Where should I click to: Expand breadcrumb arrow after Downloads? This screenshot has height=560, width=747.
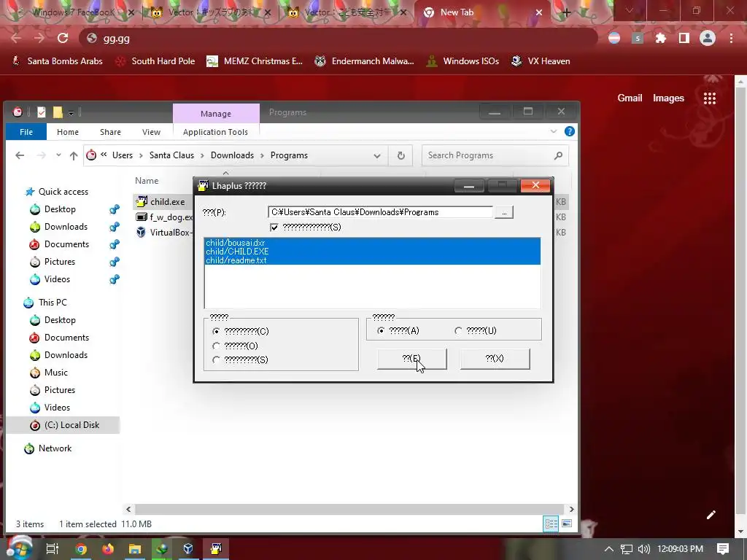[262, 156]
